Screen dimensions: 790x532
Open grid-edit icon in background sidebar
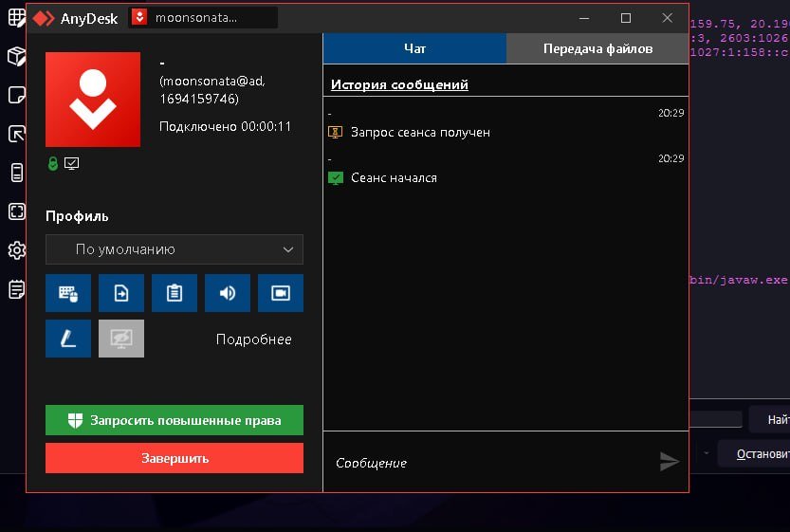(x=17, y=18)
